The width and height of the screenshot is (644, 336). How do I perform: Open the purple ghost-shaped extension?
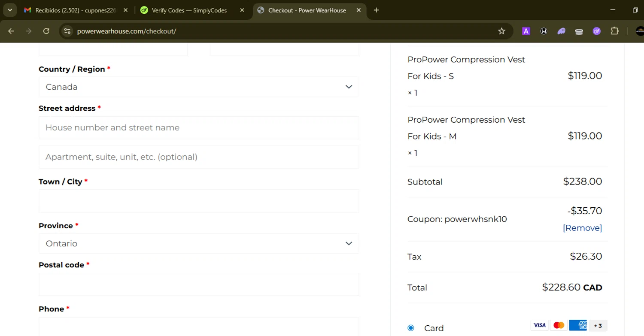561,31
